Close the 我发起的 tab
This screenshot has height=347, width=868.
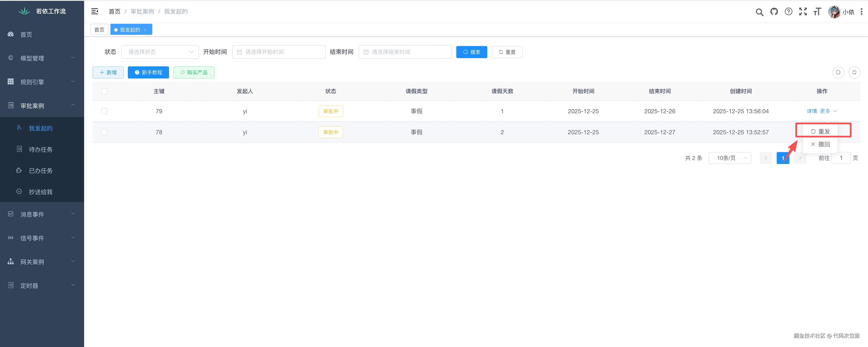(x=145, y=30)
